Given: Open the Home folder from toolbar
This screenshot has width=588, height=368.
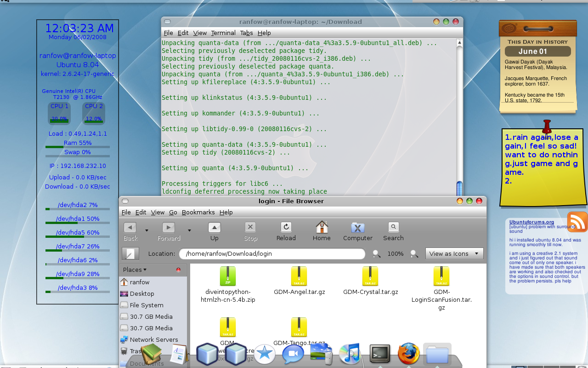Looking at the screenshot, I should click(322, 231).
